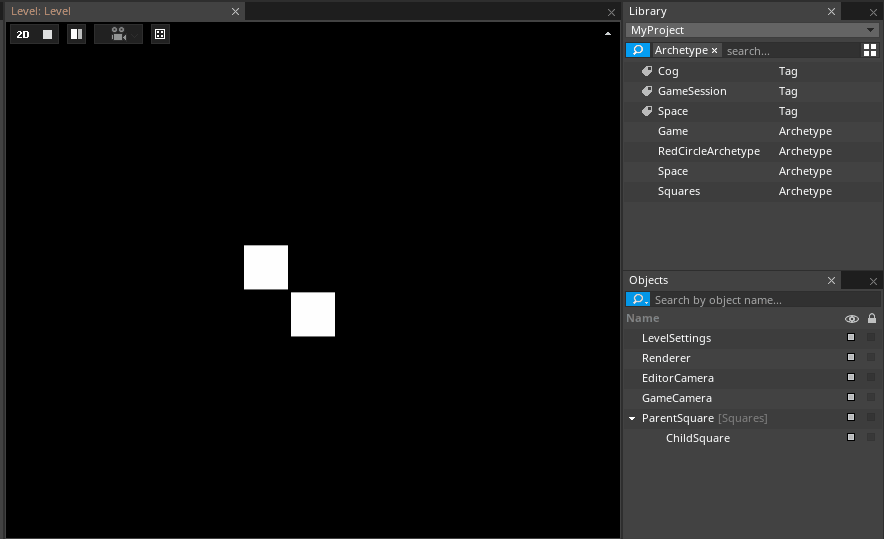
Task: Open the MyProject library dropdown
Action: (752, 31)
